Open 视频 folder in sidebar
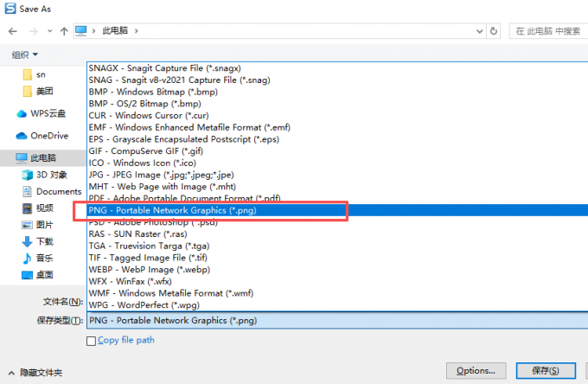The height and width of the screenshot is (384, 588). click(38, 208)
